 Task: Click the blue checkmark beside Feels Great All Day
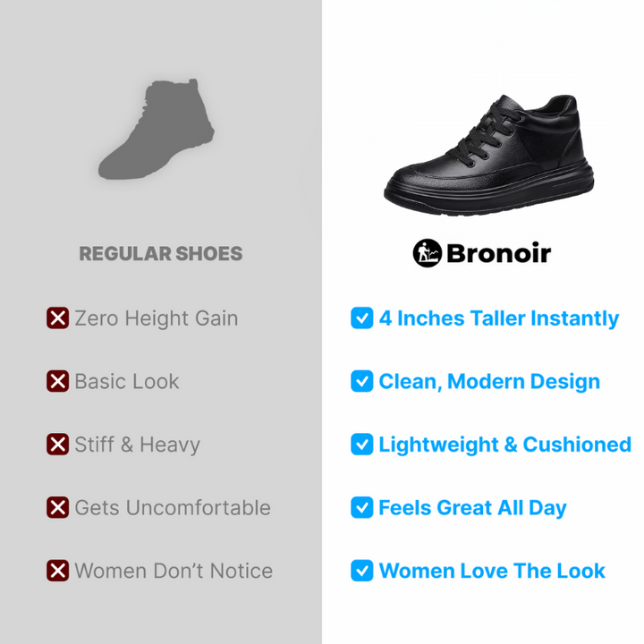[x=362, y=507]
